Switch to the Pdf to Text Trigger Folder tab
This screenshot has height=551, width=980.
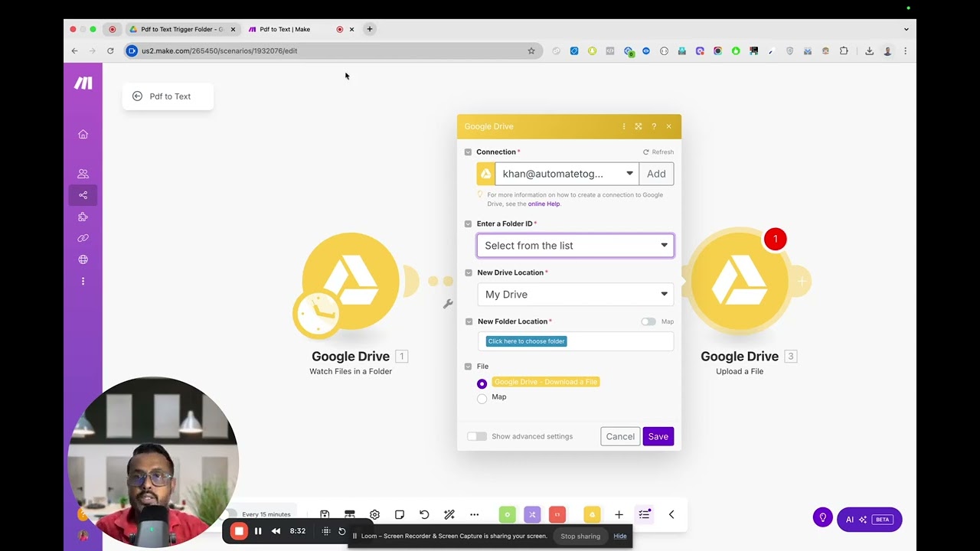[x=182, y=29]
